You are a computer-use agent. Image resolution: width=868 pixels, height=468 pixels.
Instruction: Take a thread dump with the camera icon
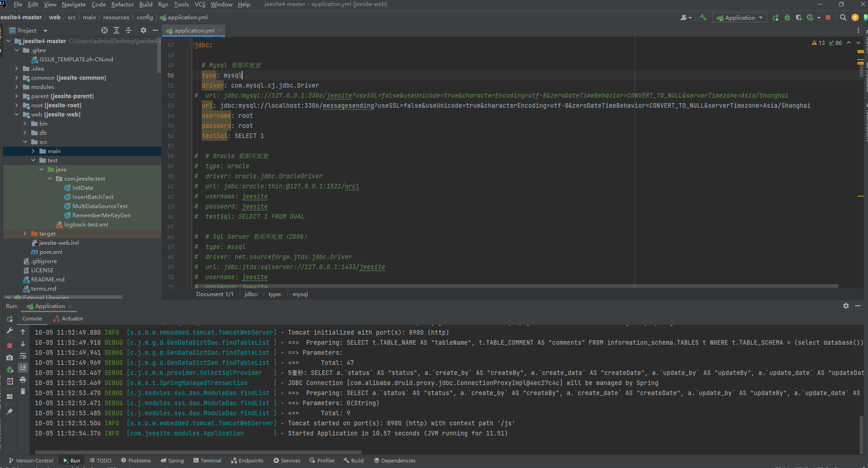coord(10,358)
